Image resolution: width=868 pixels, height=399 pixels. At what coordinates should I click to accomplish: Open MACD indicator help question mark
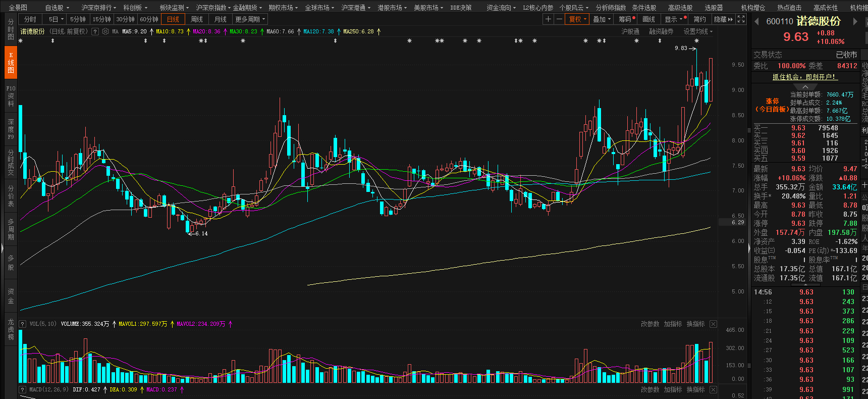tap(22, 389)
